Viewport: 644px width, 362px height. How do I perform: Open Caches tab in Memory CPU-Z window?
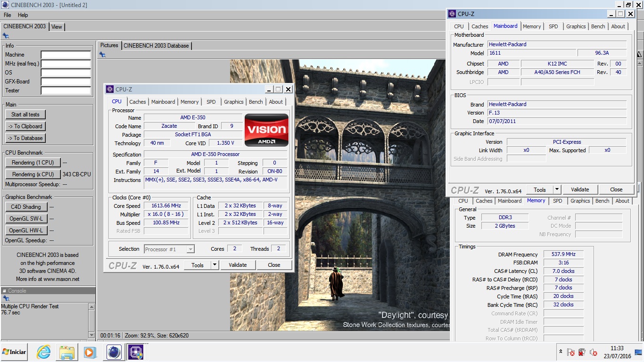pos(484,201)
